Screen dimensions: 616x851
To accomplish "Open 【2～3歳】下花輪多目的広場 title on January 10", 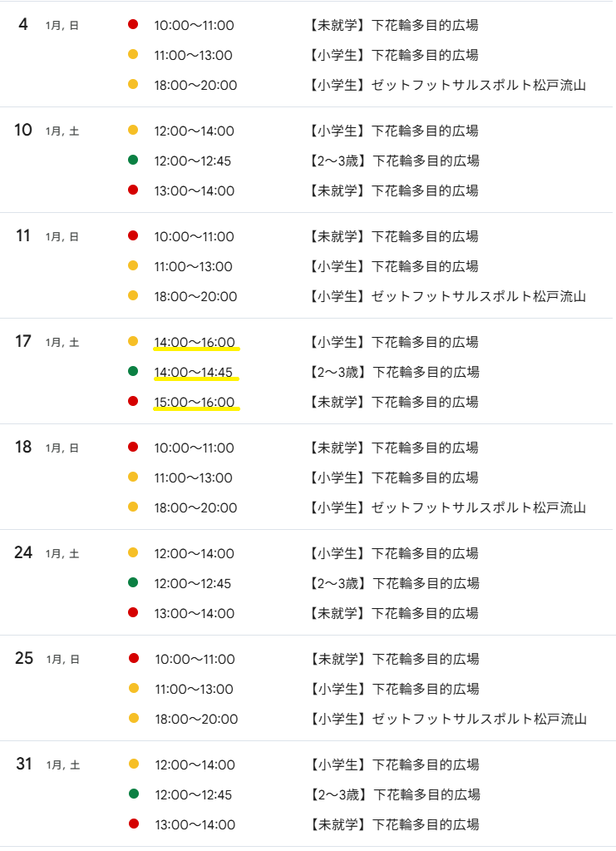I will tap(393, 161).
